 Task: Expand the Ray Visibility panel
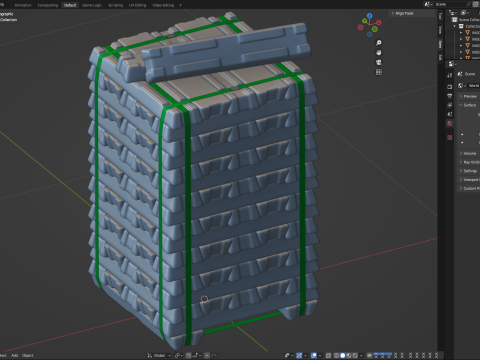(468, 162)
